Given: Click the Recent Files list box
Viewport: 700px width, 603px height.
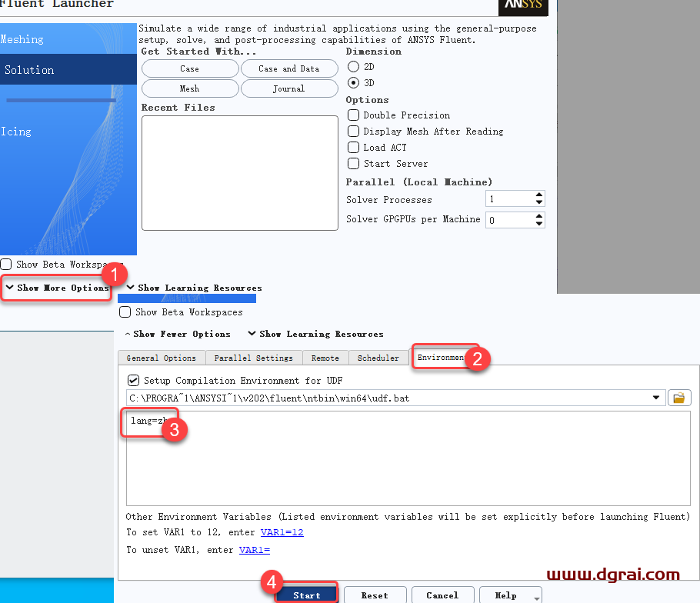Looking at the screenshot, I should [x=240, y=173].
